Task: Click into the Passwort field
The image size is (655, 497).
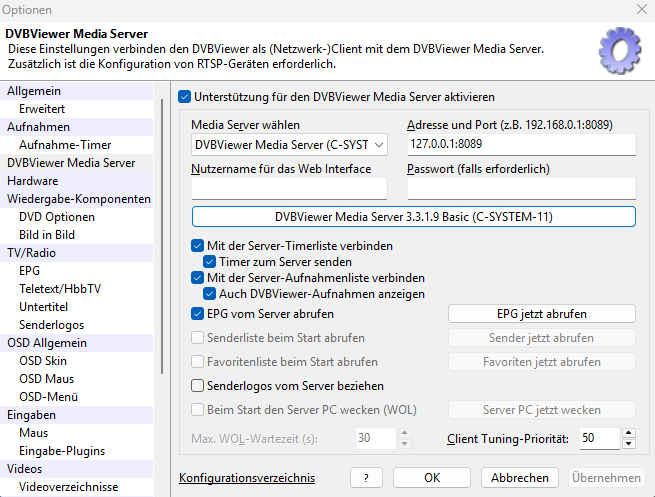Action: coord(521,188)
